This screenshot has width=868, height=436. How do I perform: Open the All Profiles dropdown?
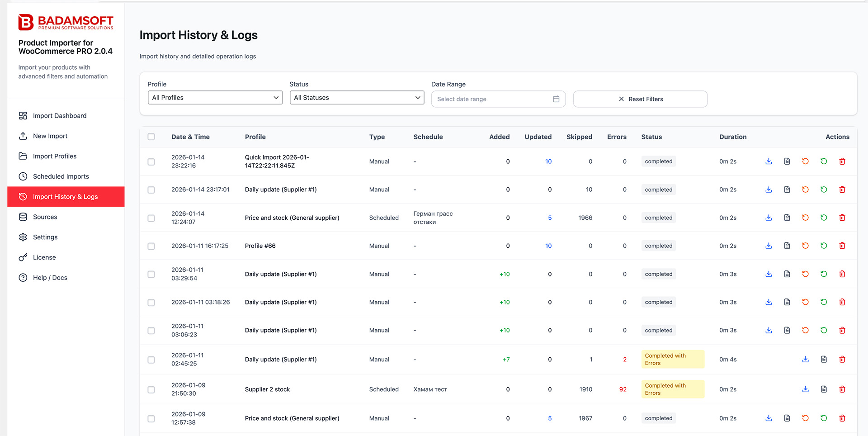214,97
